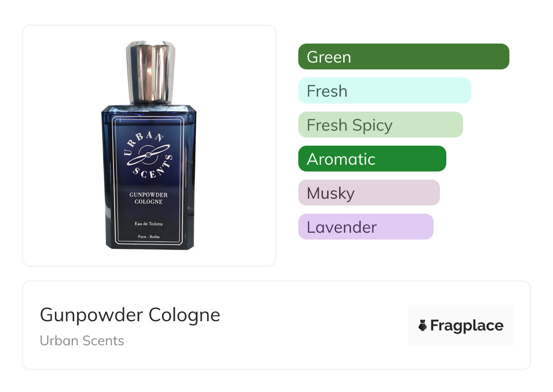The height and width of the screenshot is (392, 553).
Task: Click the Aromatic accord bar
Action: tap(372, 159)
